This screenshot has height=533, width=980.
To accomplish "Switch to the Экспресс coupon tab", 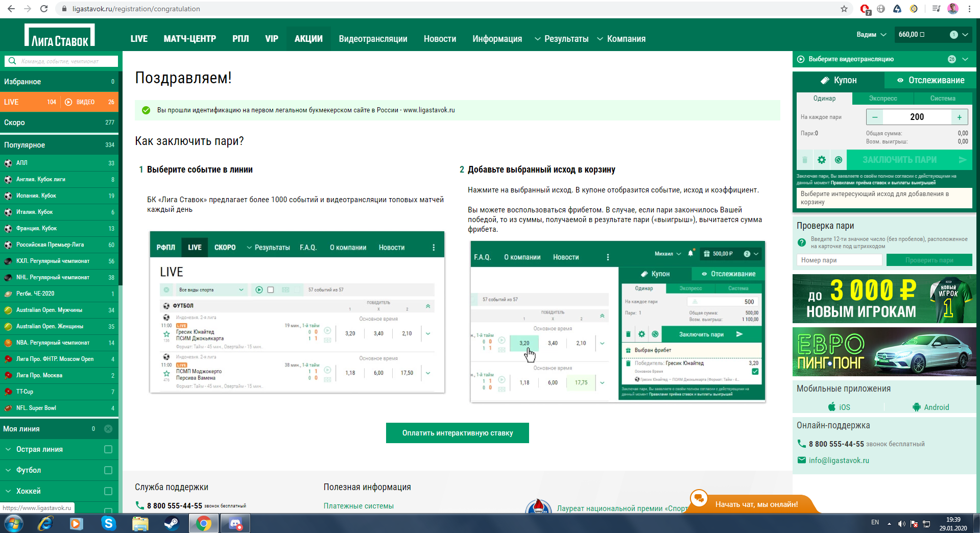I will pos(883,99).
